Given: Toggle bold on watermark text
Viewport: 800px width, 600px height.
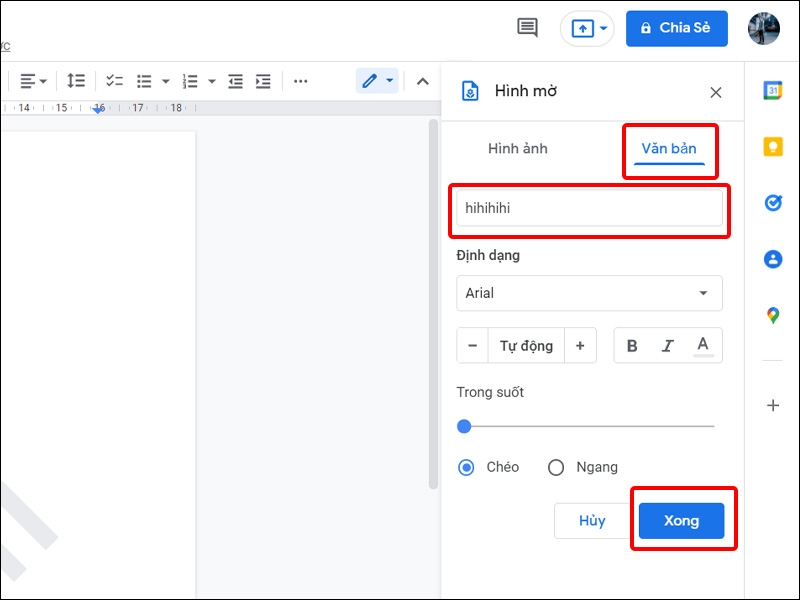Looking at the screenshot, I should click(632, 346).
